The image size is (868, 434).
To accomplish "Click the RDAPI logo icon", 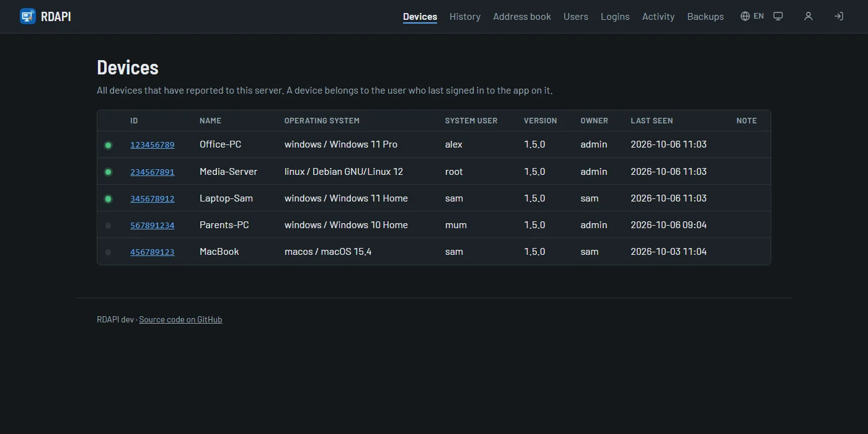I will point(28,16).
